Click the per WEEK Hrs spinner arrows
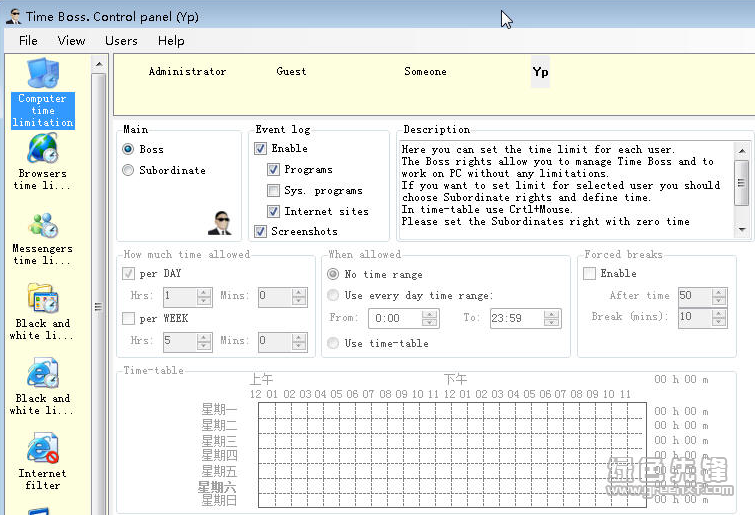The height and width of the screenshot is (515, 755). coord(204,342)
